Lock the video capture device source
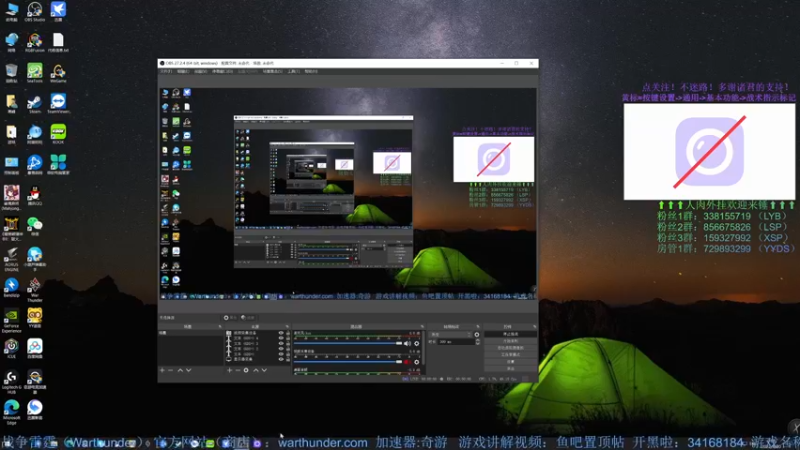The image size is (800, 450). pos(288,333)
